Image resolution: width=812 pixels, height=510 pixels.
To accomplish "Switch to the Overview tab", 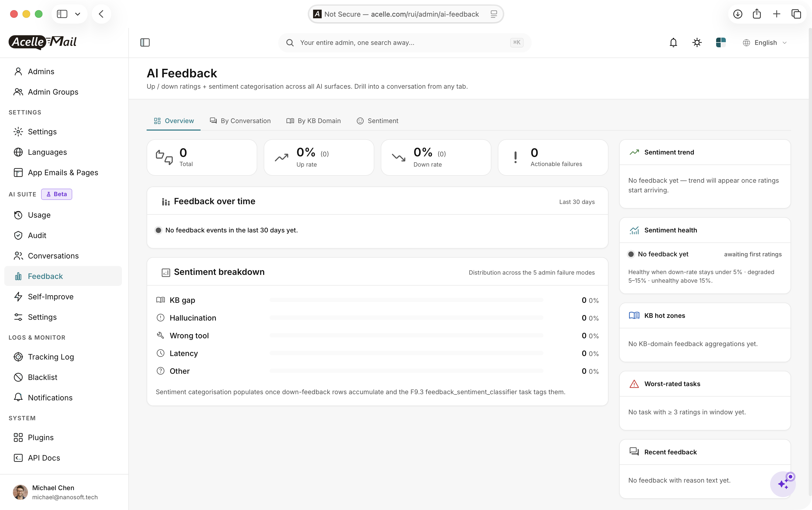I will tap(173, 121).
